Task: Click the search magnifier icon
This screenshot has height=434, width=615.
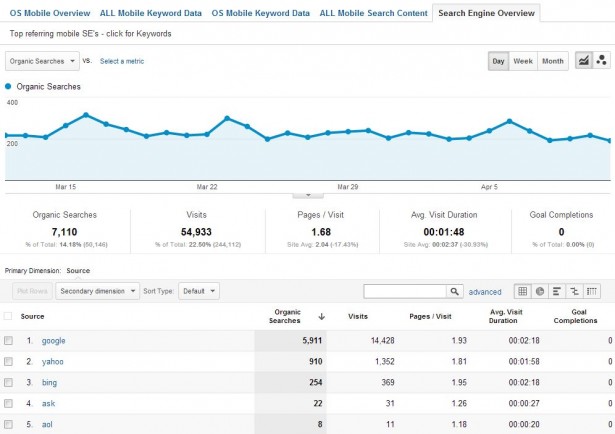Action: coord(455,291)
